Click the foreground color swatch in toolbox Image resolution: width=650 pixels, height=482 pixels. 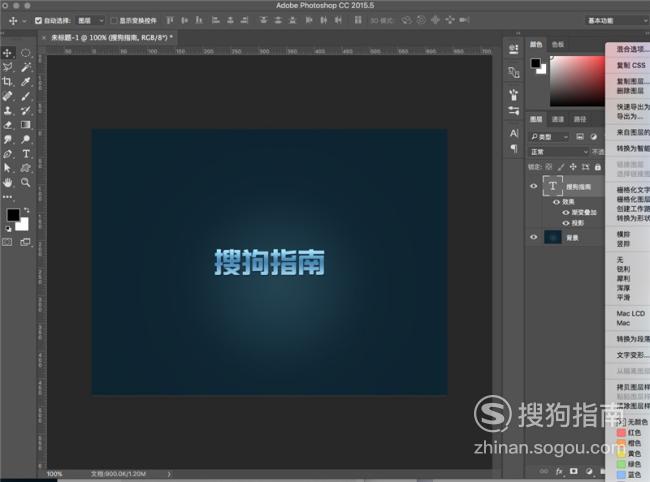(13, 215)
